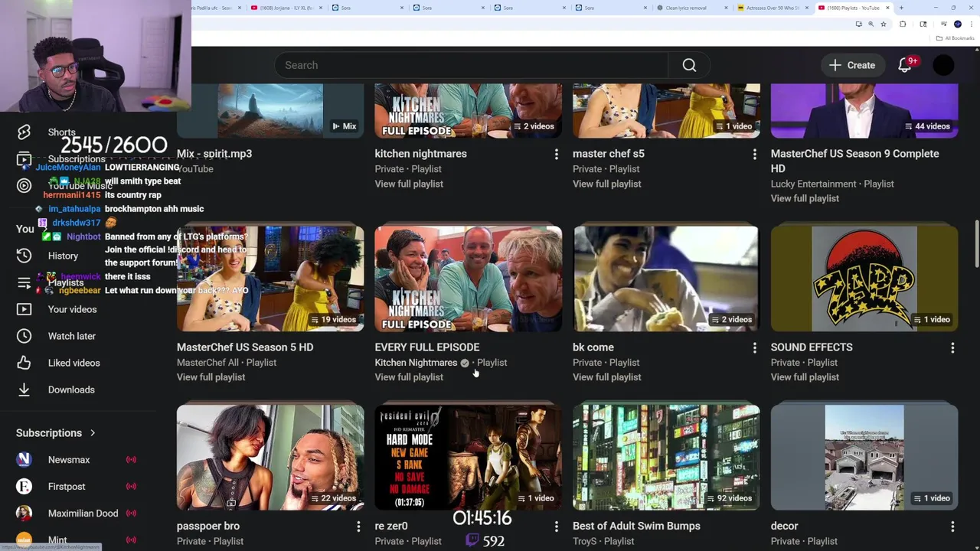980x551 pixels.
Task: Open Downloads in sidebar
Action: tap(56, 390)
